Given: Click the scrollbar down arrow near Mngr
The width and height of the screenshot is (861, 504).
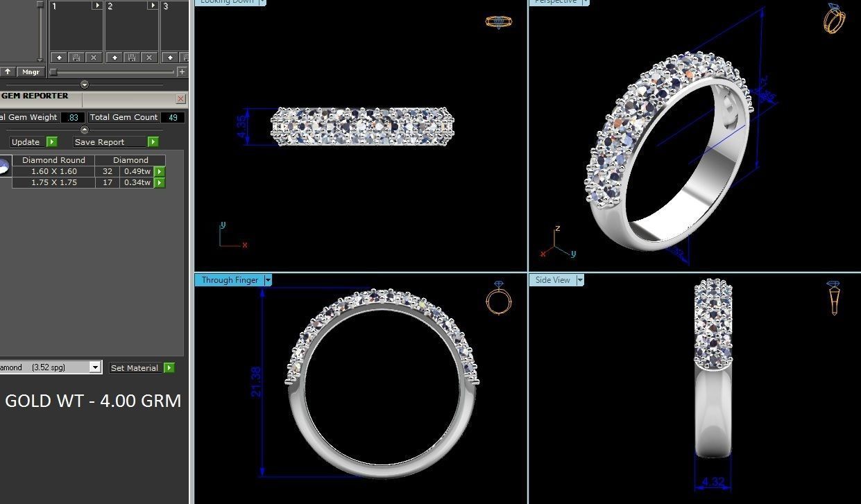Looking at the screenshot, I should click(40, 60).
